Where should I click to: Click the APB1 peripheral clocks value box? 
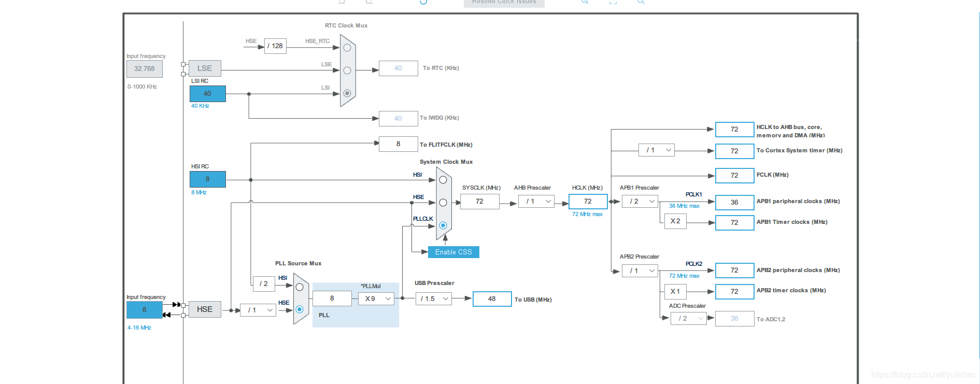[735, 203]
